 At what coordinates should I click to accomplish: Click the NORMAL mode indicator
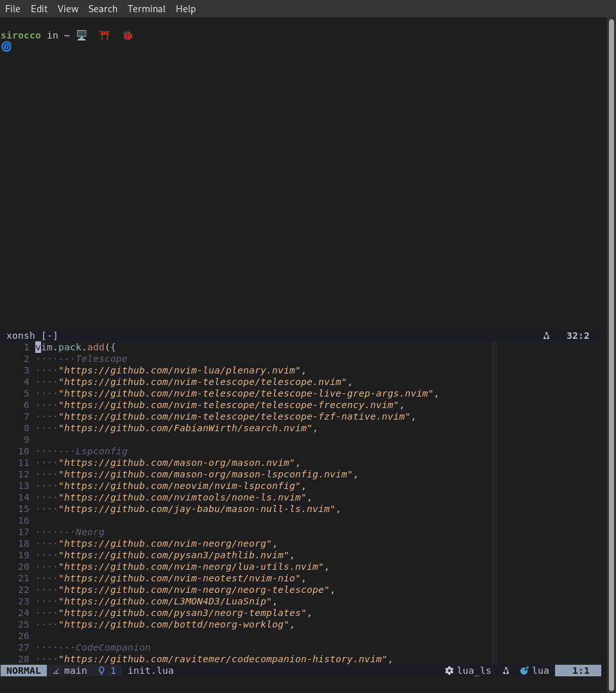point(23,671)
